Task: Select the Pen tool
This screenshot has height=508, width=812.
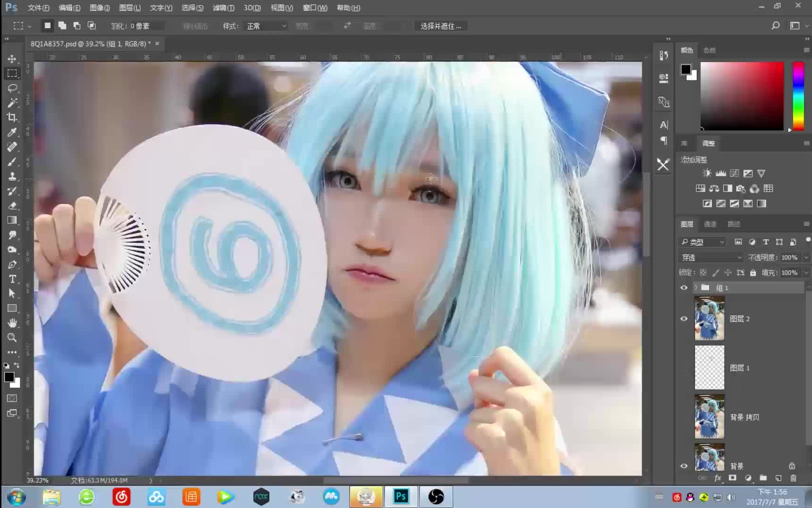Action: pyautogui.click(x=12, y=264)
